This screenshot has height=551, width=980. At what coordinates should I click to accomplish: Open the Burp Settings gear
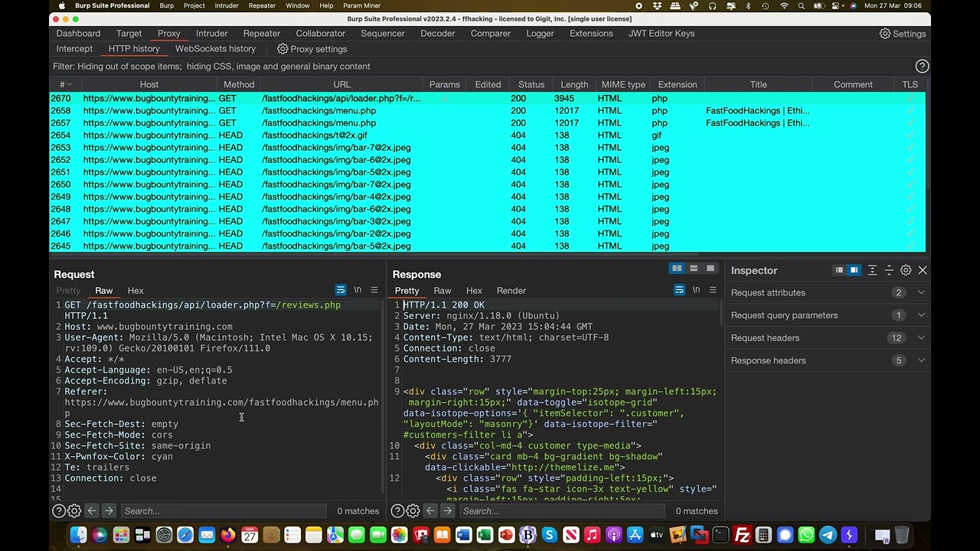(x=903, y=34)
